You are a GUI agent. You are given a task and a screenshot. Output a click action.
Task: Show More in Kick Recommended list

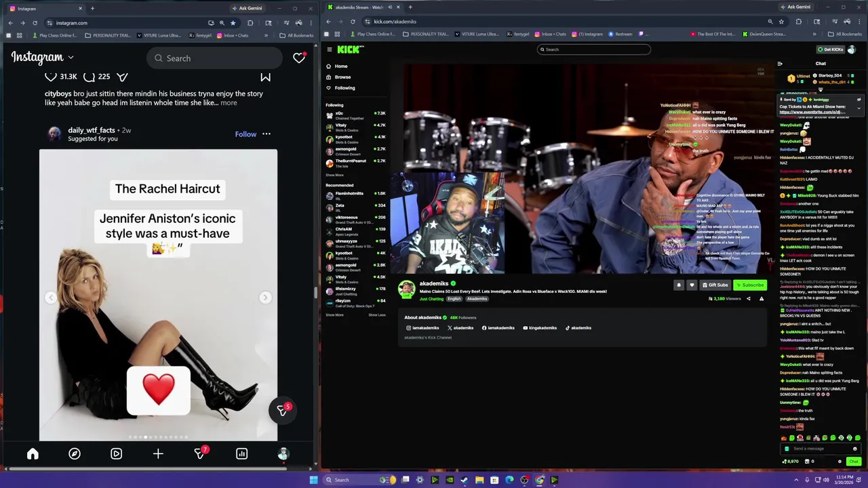click(x=334, y=314)
